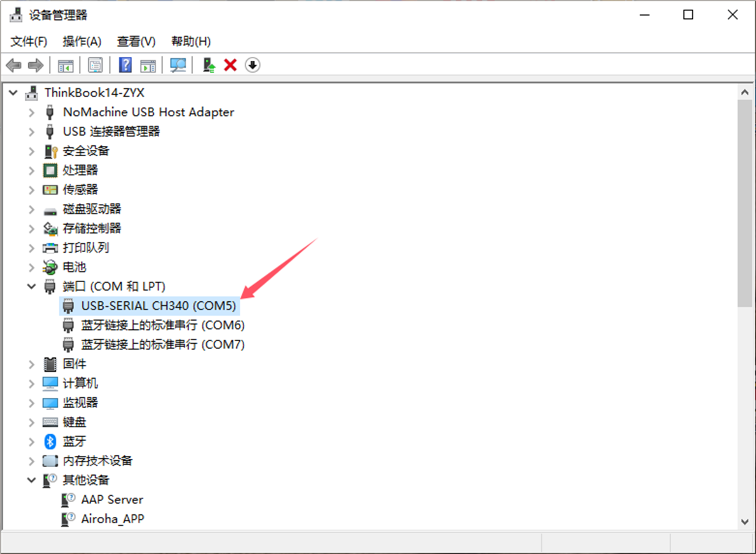
Task: Click the update driver toolbar icon
Action: (x=209, y=65)
